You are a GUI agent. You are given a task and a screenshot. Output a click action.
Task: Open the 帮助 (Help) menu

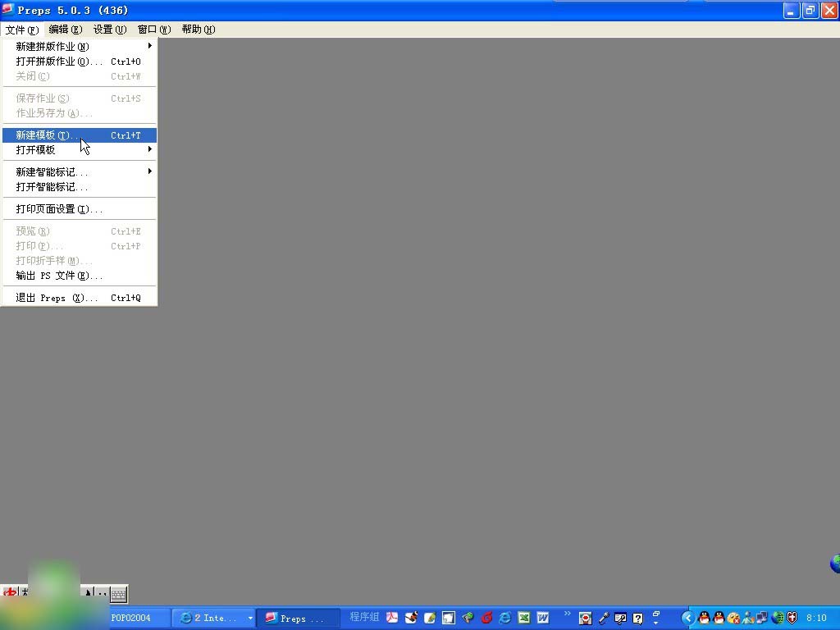tap(199, 30)
